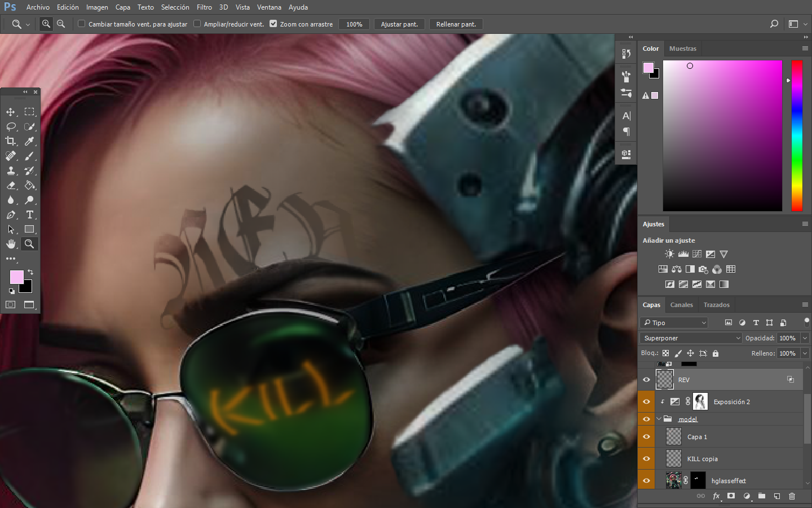Click the 100% zoom button
This screenshot has height=508, width=812.
[x=354, y=24]
